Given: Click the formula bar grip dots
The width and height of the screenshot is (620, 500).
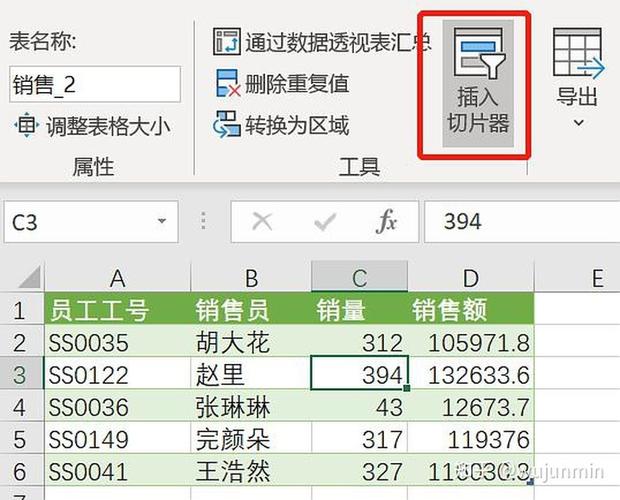Looking at the screenshot, I should [x=203, y=221].
